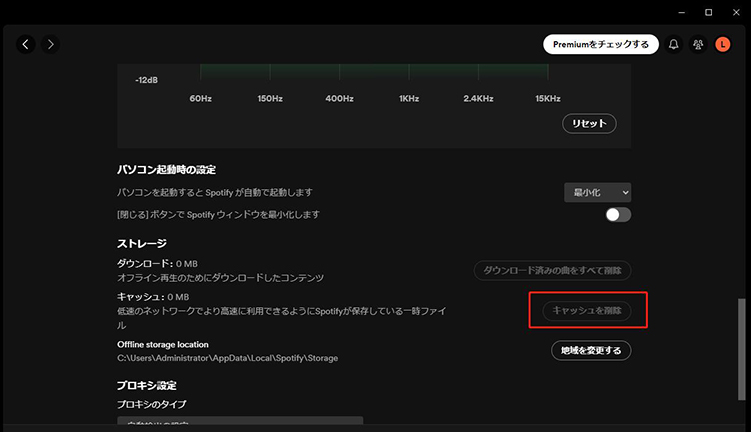Click the 地域を変更する button
751x432 pixels.
coord(591,351)
